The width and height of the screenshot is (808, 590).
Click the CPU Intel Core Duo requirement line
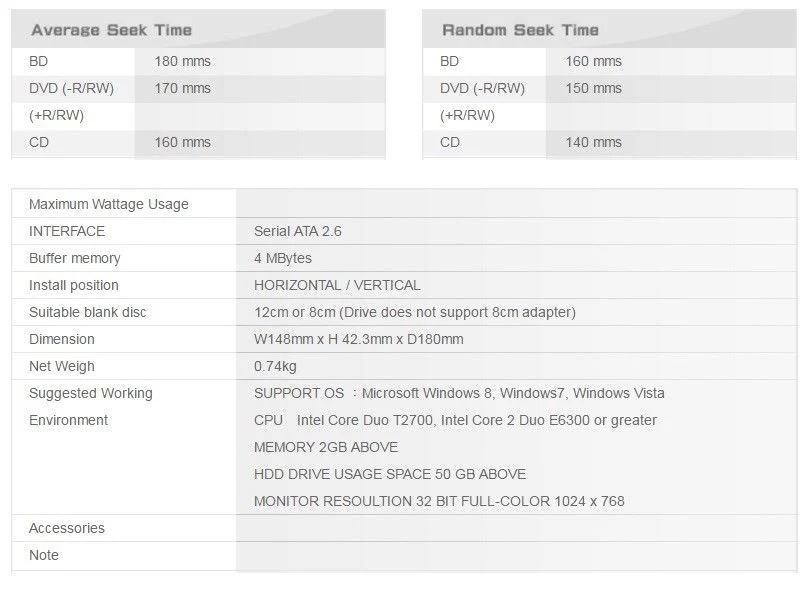point(456,420)
